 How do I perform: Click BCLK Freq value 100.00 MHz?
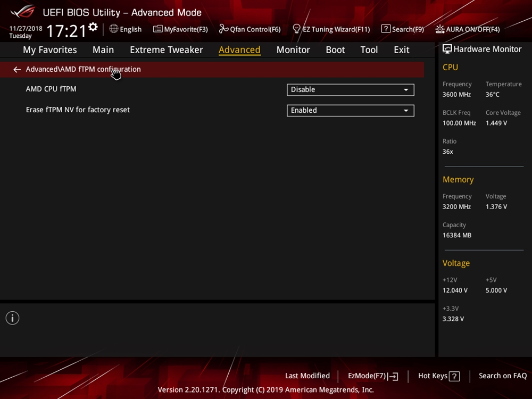(x=459, y=123)
